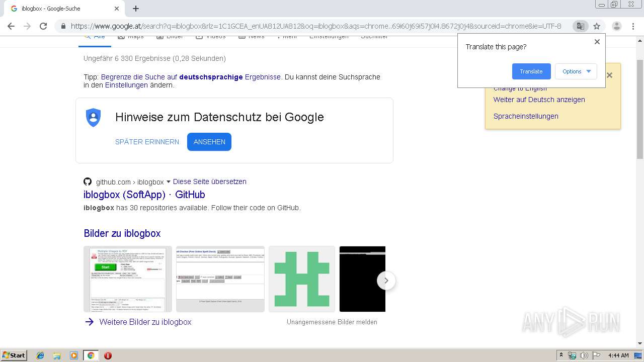Open the green identicon image thumbnail
This screenshot has width=644, height=362.
pyautogui.click(x=302, y=279)
